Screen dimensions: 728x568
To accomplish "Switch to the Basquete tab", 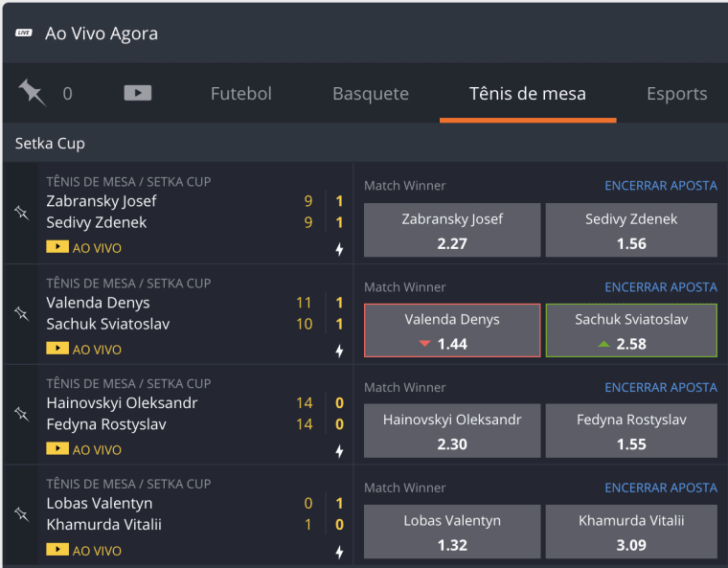I will (371, 94).
